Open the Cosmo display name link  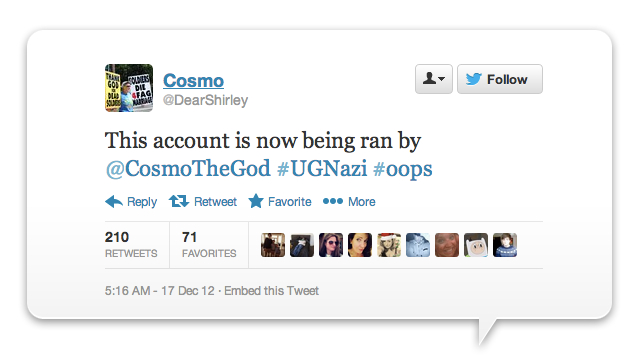[x=193, y=80]
